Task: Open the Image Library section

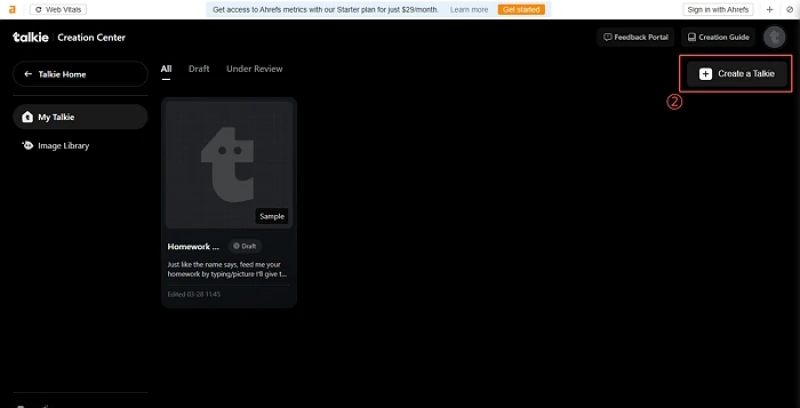Action: point(63,146)
